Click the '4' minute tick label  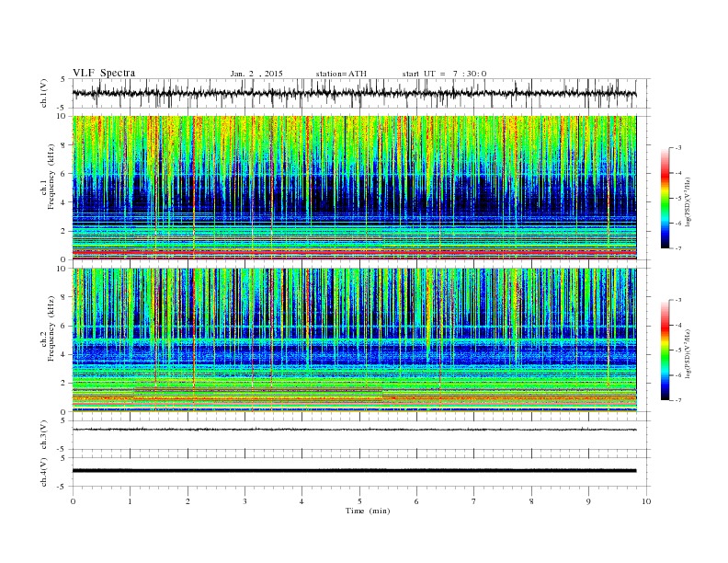click(x=302, y=501)
